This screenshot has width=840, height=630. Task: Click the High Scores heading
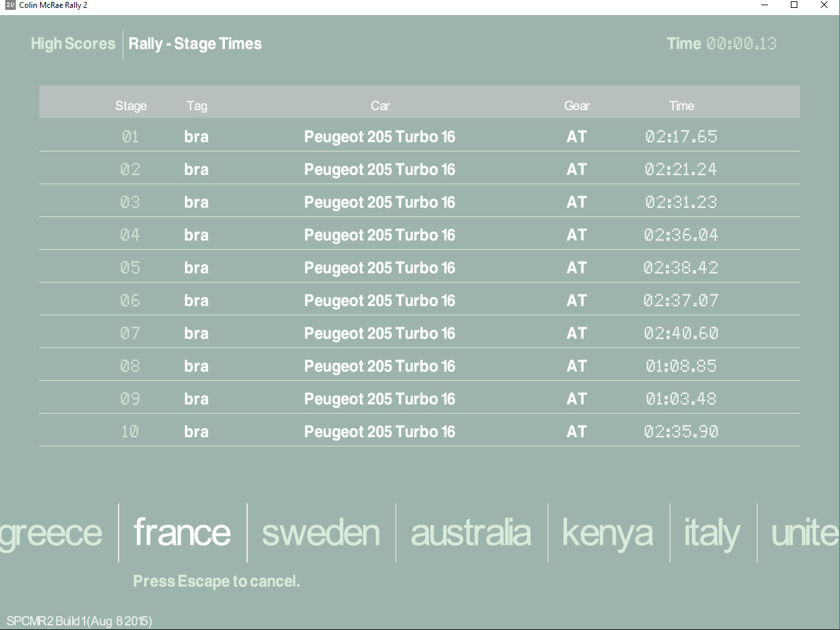point(73,44)
